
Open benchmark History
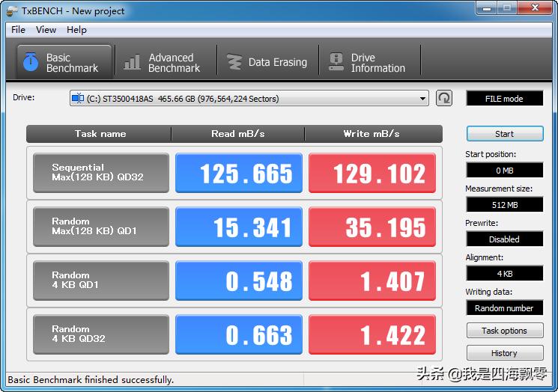tap(505, 353)
